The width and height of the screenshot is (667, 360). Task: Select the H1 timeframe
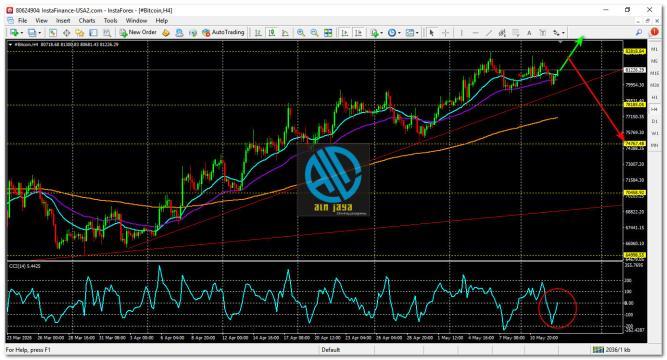655,97
